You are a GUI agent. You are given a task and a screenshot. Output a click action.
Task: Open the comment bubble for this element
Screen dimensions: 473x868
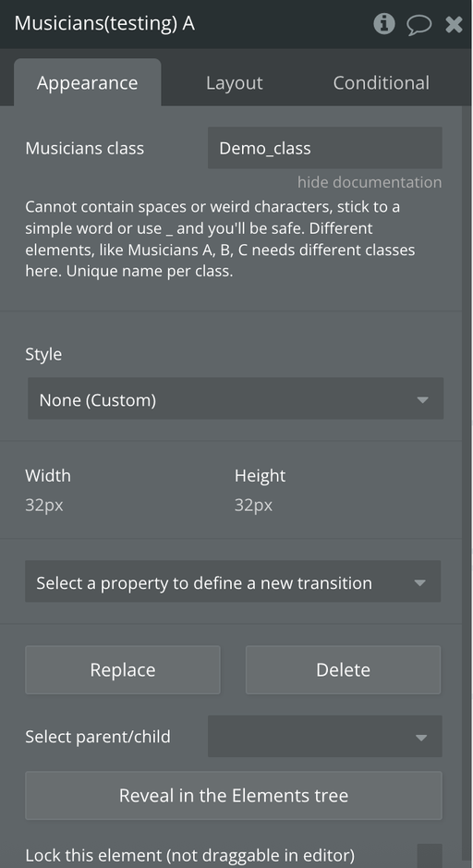coord(418,24)
